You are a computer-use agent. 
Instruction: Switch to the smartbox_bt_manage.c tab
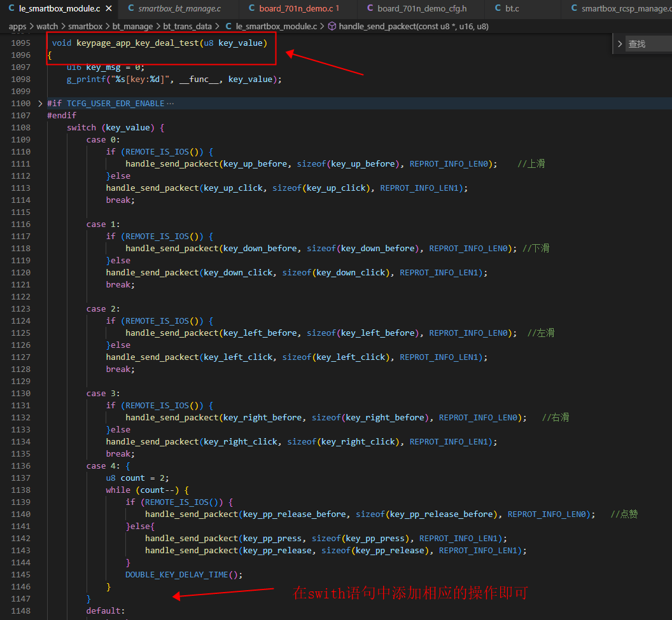(x=179, y=8)
